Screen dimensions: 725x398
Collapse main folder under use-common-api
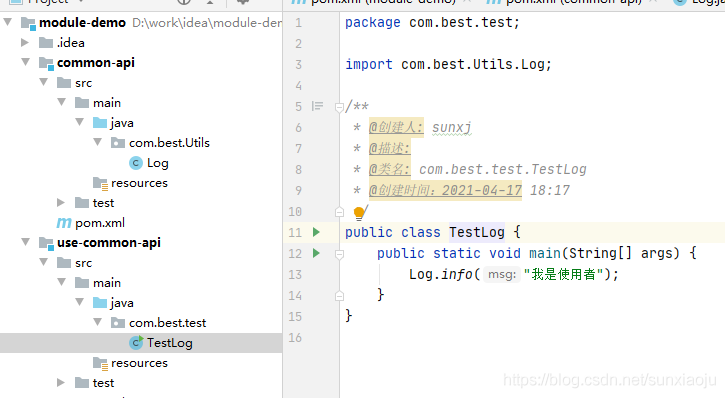[x=62, y=282]
